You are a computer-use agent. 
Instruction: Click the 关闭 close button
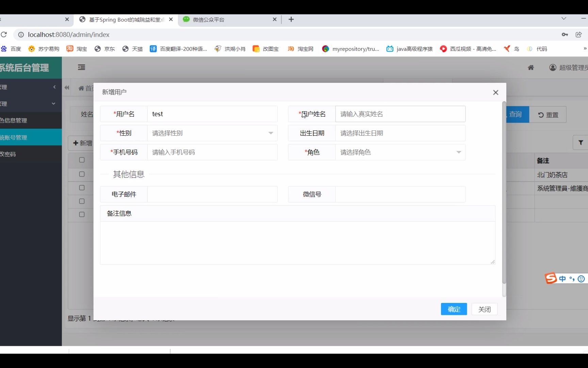(x=485, y=309)
